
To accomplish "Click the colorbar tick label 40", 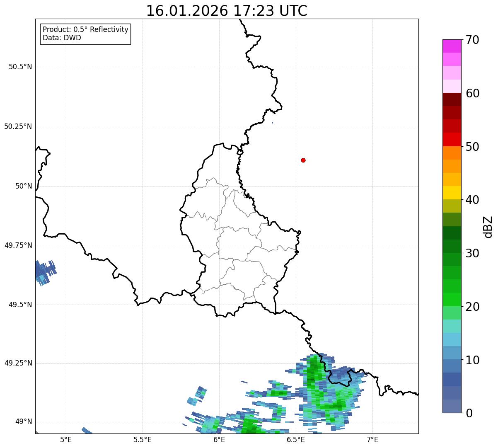I will (x=473, y=200).
